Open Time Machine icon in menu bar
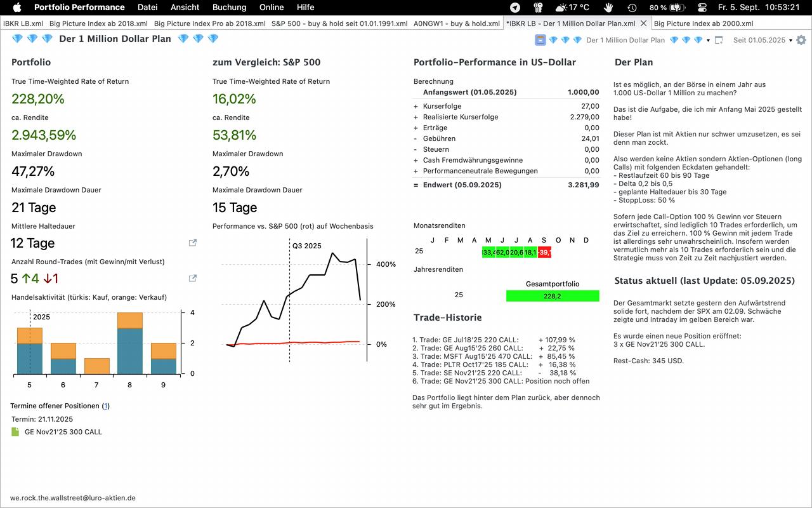 point(632,8)
